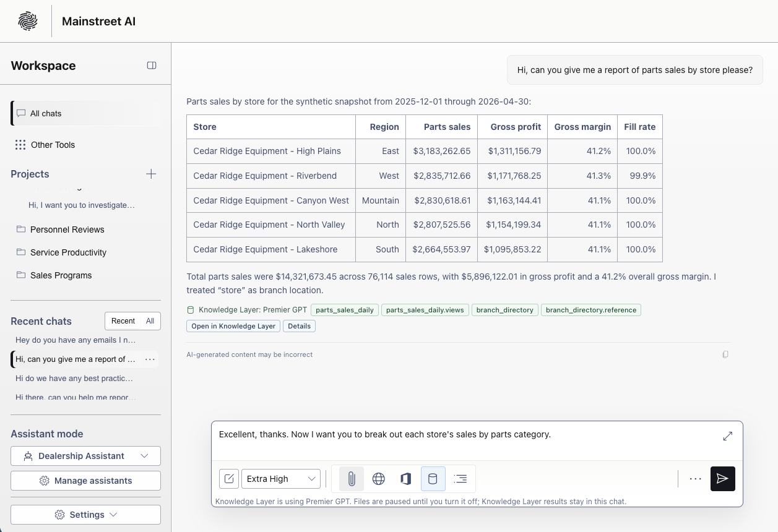Collapse the Workspace sidebar panel icon
Viewport: 778px width, 532px height.
tap(152, 66)
